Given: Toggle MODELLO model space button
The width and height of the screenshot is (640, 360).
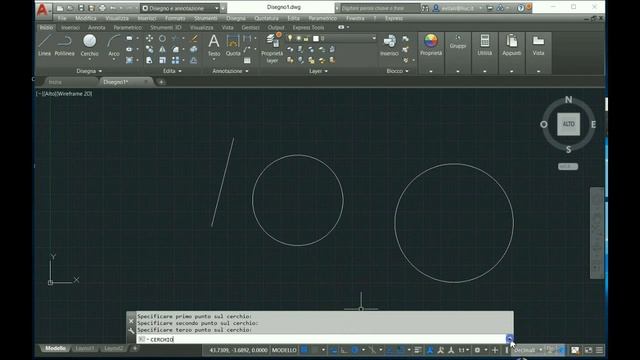Looking at the screenshot, I should pyautogui.click(x=284, y=350).
